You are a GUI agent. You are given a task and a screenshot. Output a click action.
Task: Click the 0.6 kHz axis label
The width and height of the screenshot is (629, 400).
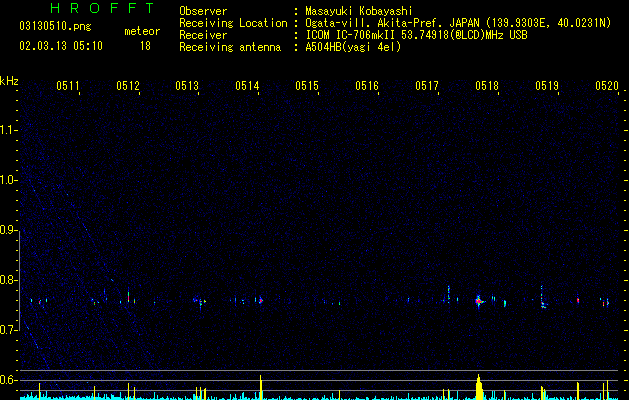pyautogui.click(x=8, y=380)
